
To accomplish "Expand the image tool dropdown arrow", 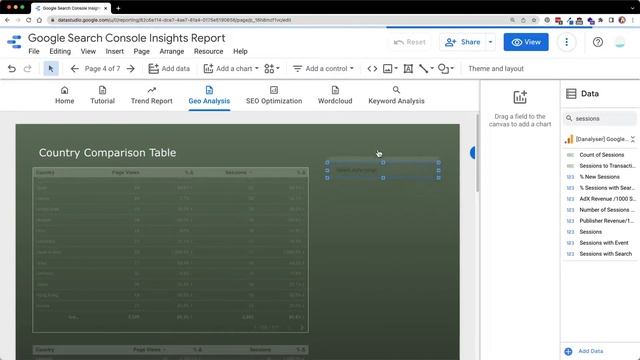I will click(396, 69).
